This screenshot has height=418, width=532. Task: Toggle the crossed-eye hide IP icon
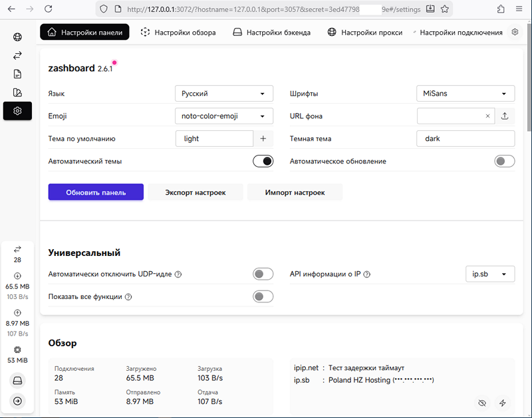[x=482, y=403]
